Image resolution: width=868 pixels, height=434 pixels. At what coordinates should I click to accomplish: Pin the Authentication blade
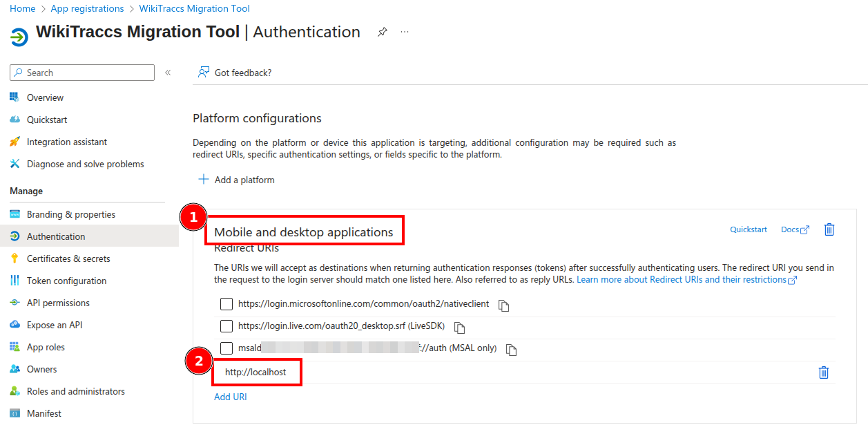coord(382,32)
